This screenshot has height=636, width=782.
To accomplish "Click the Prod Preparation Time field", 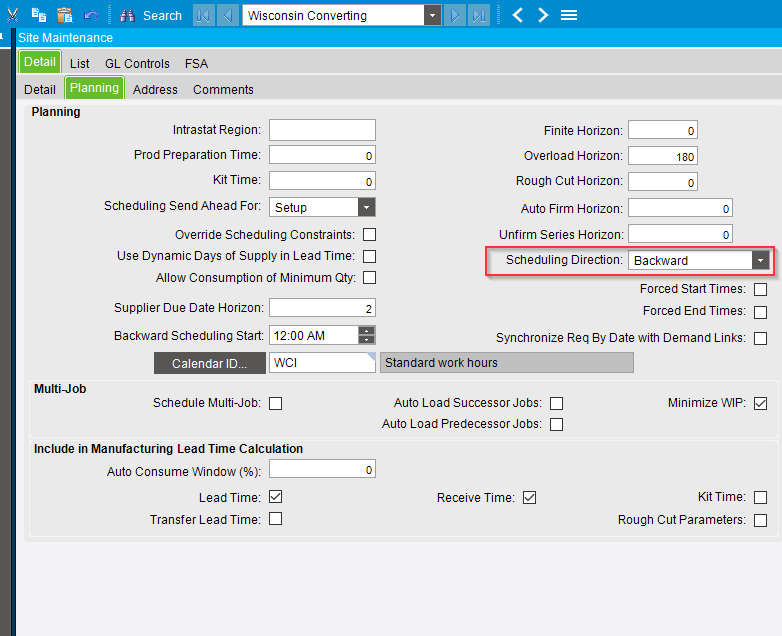I will click(322, 155).
